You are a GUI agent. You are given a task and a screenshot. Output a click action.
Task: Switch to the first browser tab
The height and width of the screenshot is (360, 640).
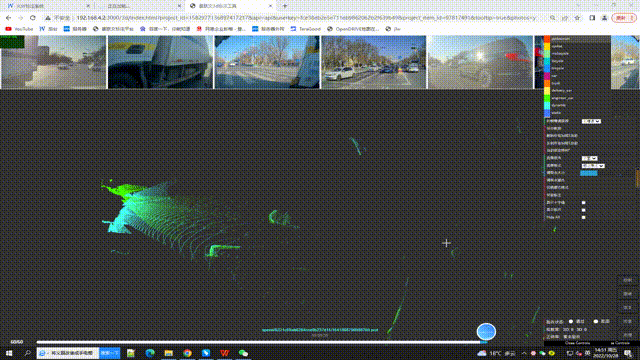point(48,6)
